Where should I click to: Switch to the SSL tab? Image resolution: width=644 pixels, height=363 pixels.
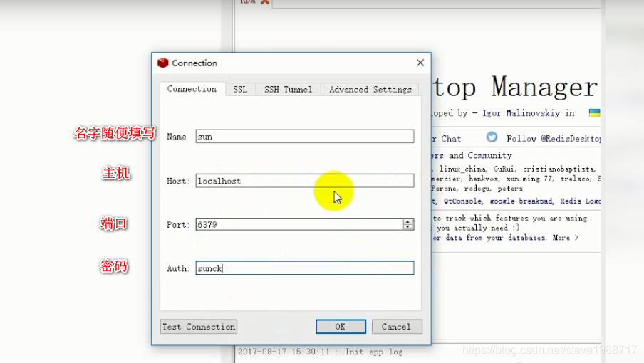(x=240, y=90)
